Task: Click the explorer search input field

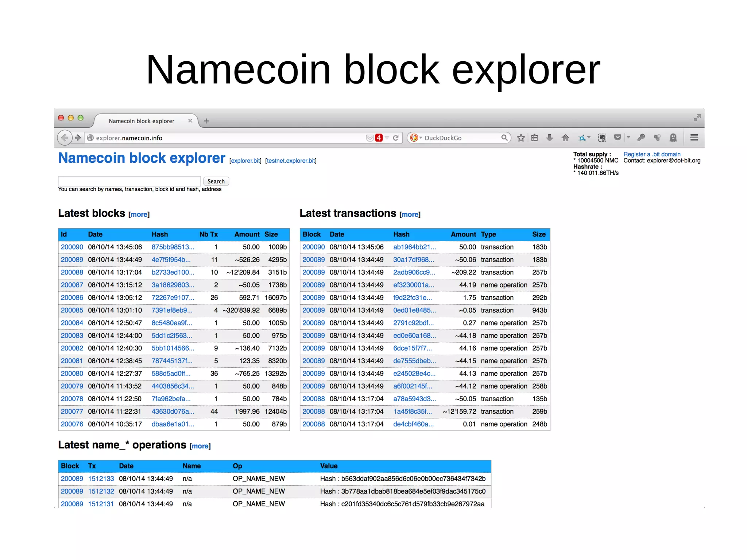Action: click(129, 181)
